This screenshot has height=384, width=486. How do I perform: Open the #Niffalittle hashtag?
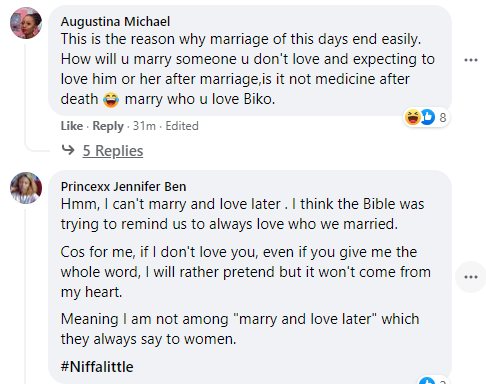point(97,367)
